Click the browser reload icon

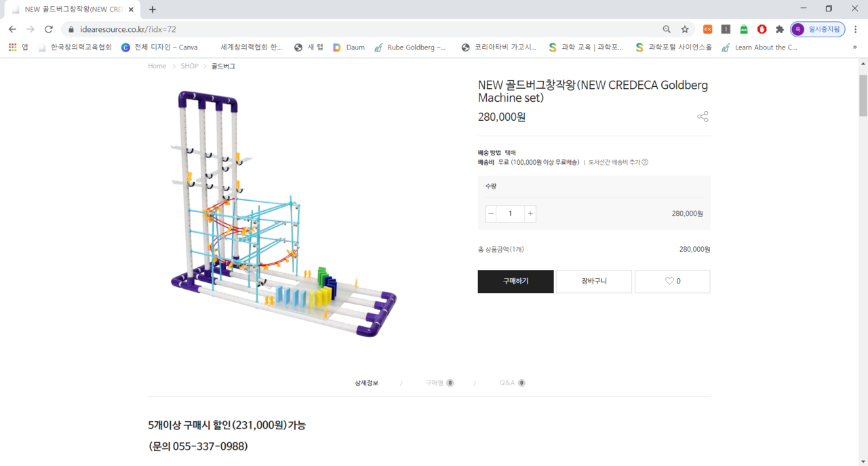pos(49,29)
